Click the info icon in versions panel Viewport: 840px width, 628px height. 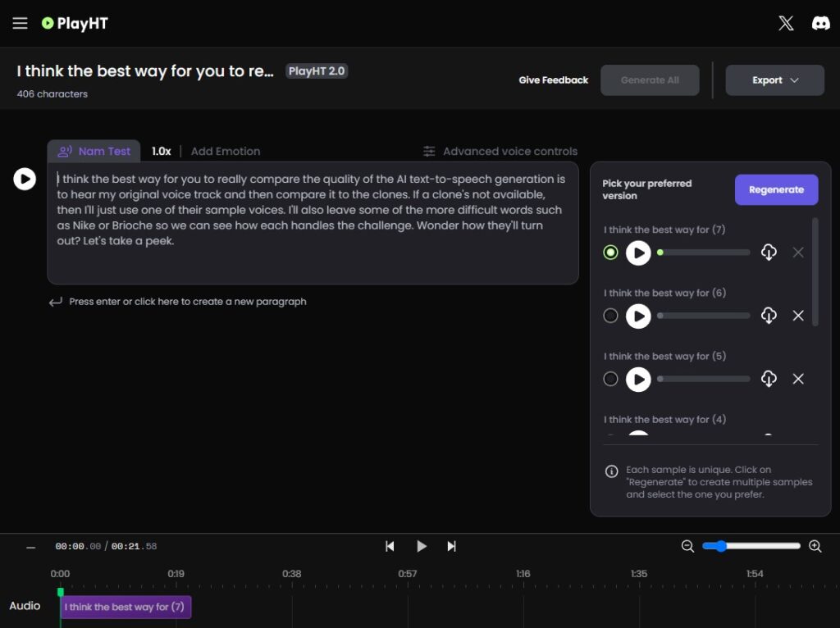[x=611, y=471]
